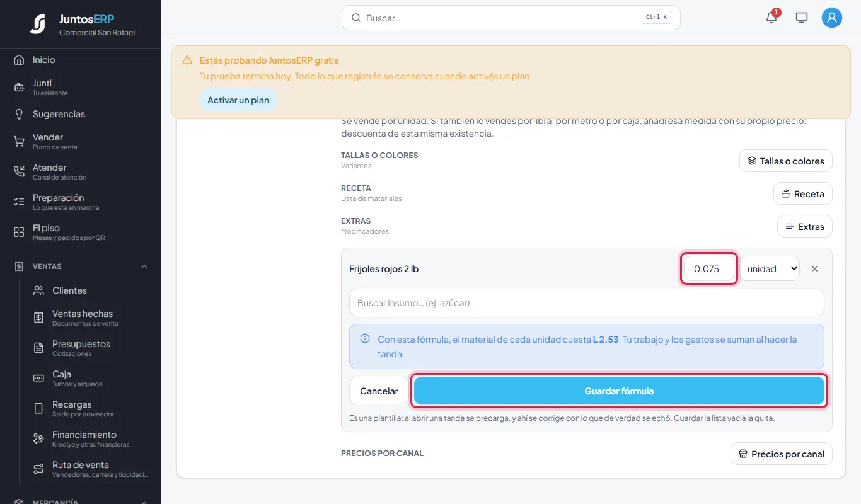Click the Financiamiento hand coin icon

coord(38,439)
